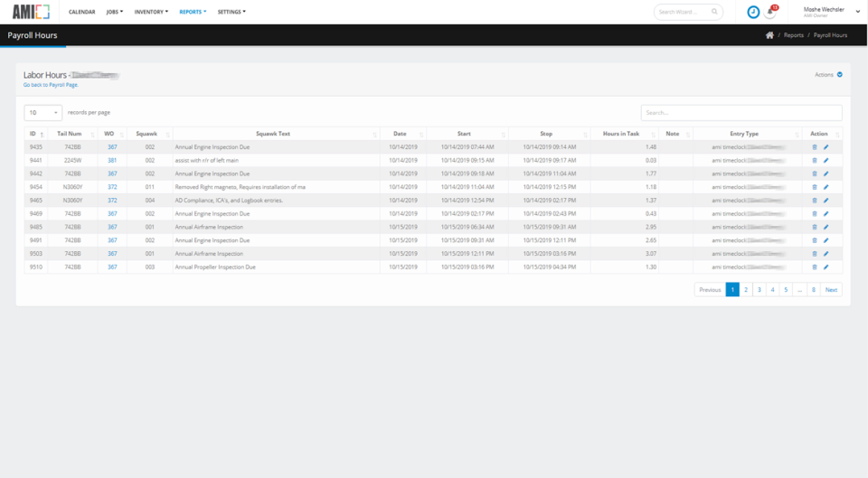Click the Previous pagination button
Viewport: 868px width, 478px height.
pos(710,290)
